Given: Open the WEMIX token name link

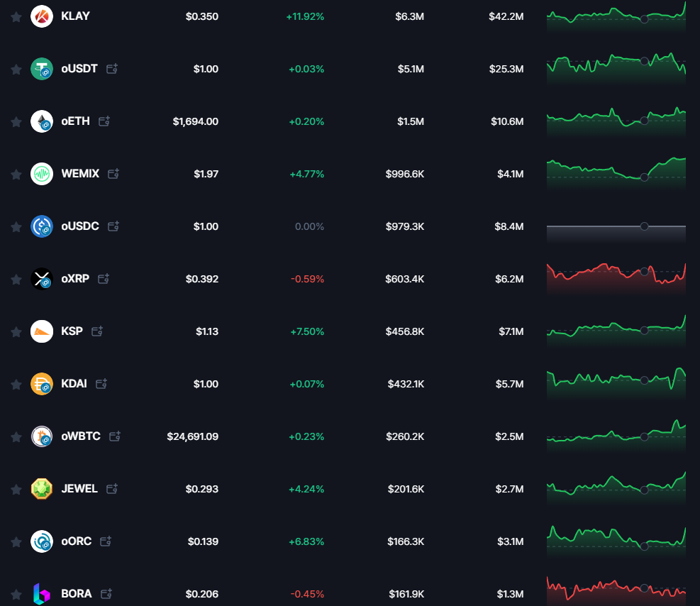Looking at the screenshot, I should point(80,174).
